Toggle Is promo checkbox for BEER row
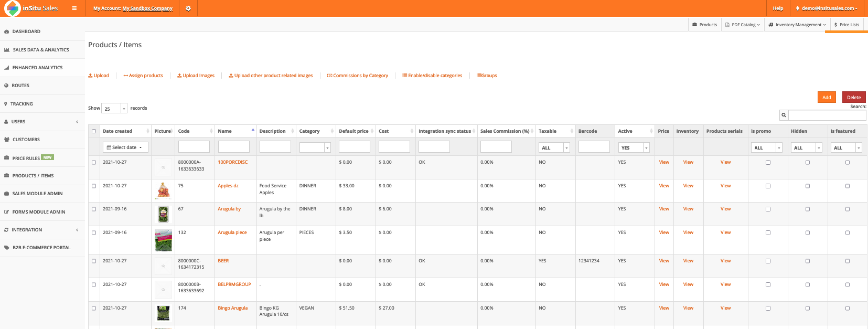This screenshot has width=868, height=329. [768, 261]
